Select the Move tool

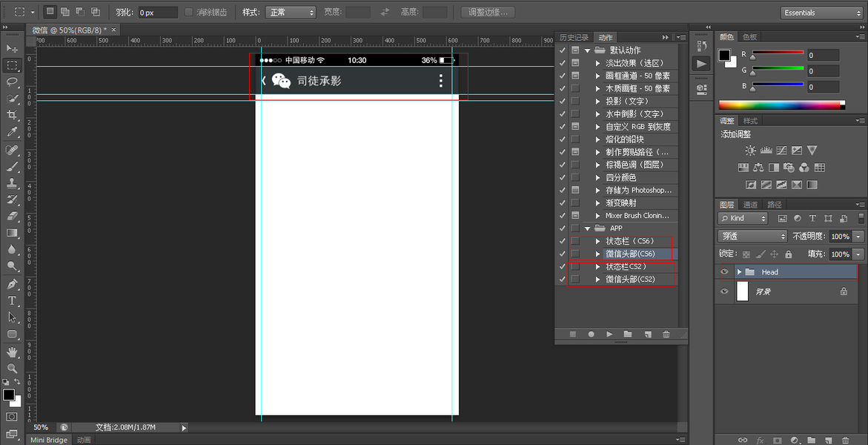(x=12, y=49)
